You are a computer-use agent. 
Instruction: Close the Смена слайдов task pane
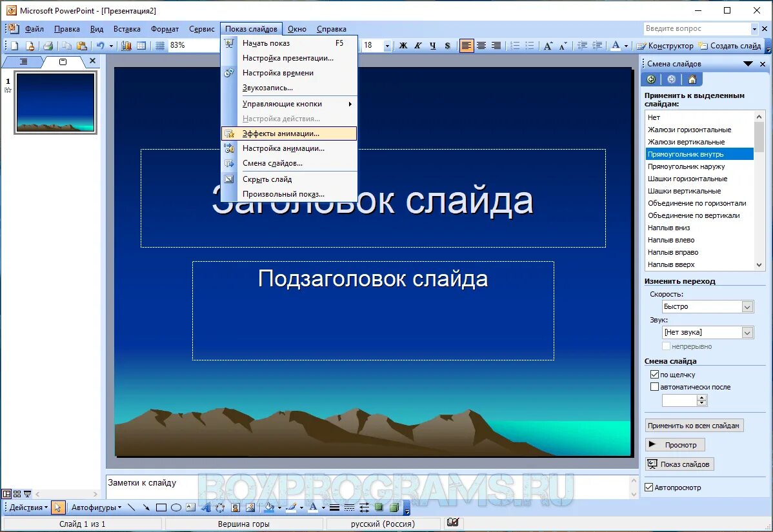(763, 64)
